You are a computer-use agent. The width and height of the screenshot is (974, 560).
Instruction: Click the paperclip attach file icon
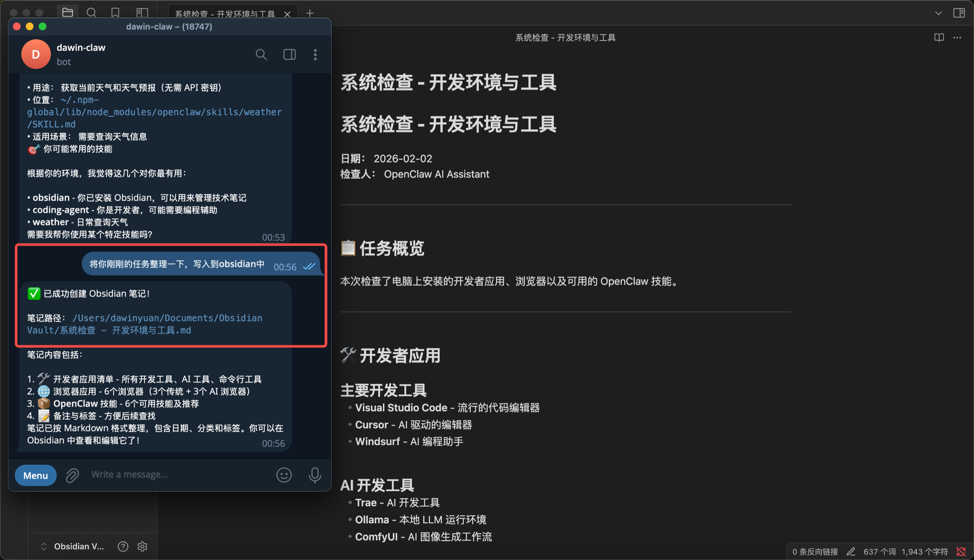pos(72,476)
